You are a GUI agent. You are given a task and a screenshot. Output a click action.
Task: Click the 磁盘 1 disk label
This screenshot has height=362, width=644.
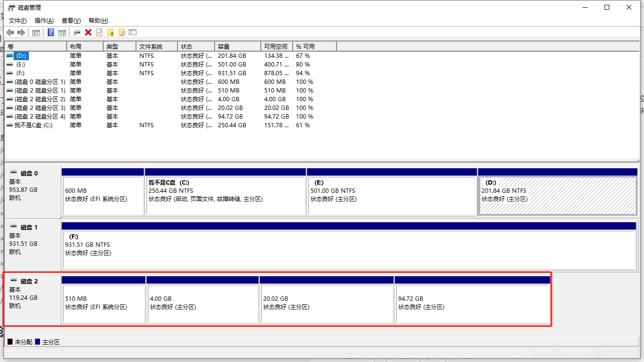tap(29, 228)
